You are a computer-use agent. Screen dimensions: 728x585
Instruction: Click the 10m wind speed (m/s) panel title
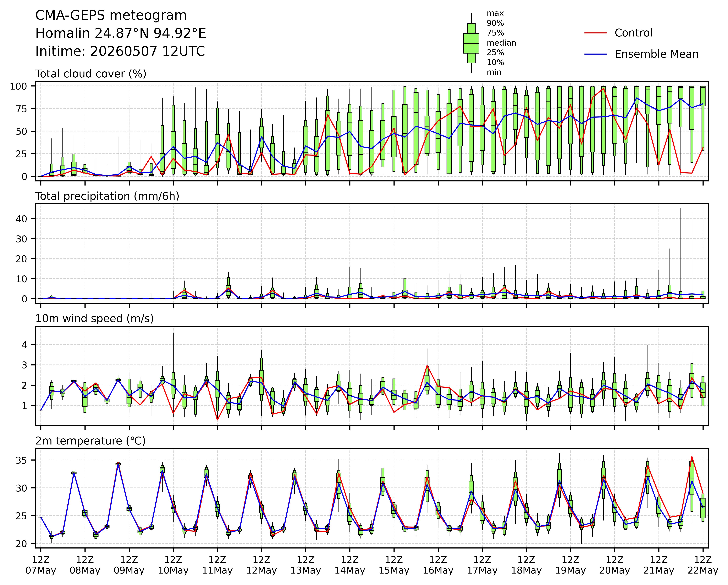pos(95,318)
